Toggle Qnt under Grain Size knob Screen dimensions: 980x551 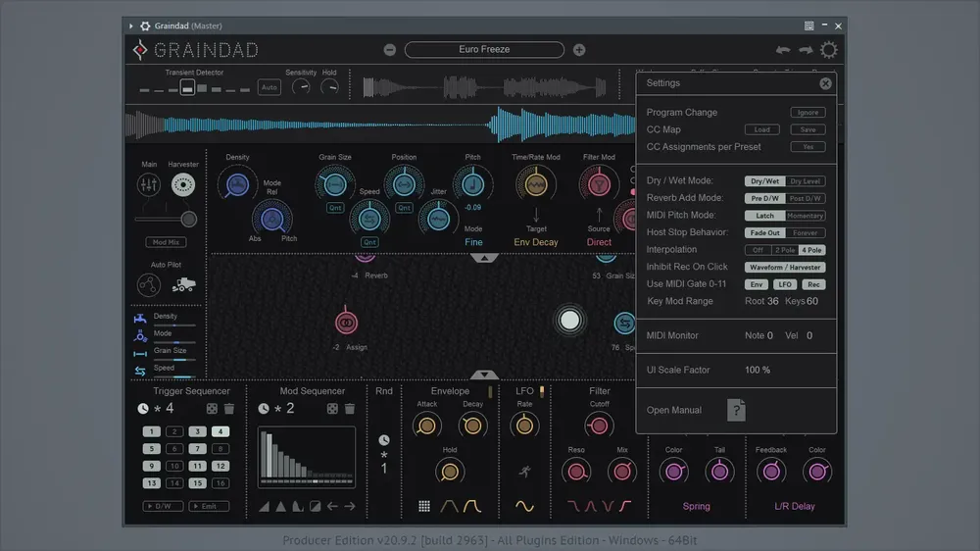coord(335,208)
